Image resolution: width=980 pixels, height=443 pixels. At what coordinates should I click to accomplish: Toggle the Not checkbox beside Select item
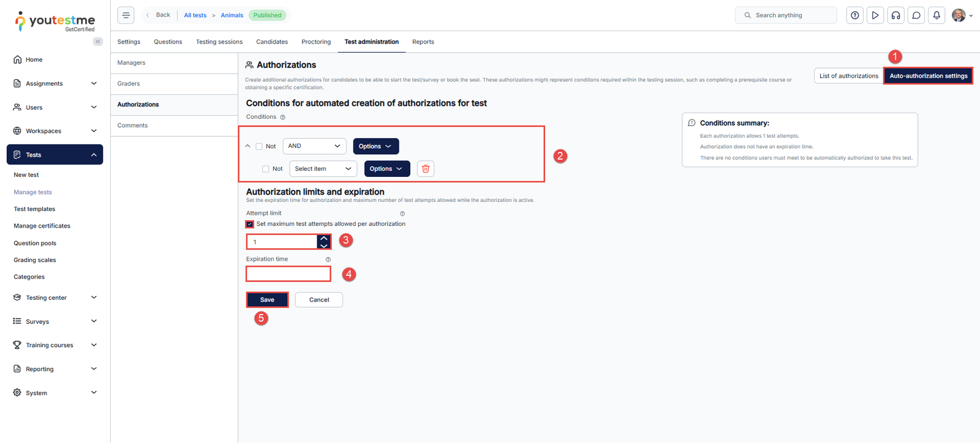(x=266, y=169)
